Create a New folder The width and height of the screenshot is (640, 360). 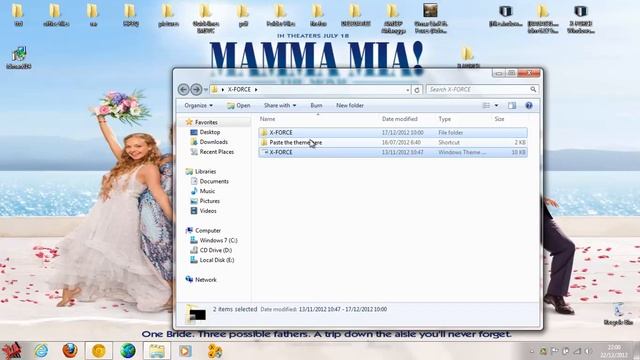coord(350,105)
